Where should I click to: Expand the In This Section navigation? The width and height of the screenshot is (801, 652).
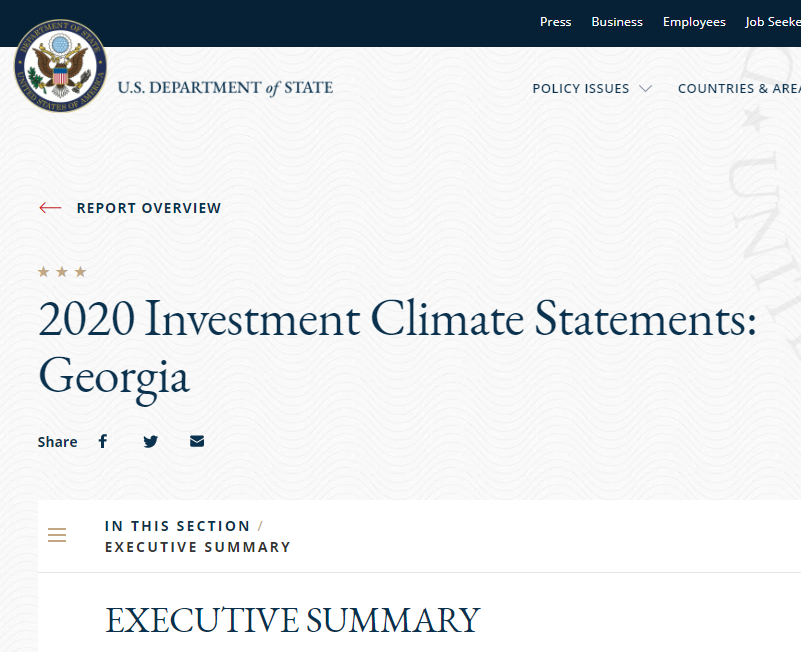(177, 526)
